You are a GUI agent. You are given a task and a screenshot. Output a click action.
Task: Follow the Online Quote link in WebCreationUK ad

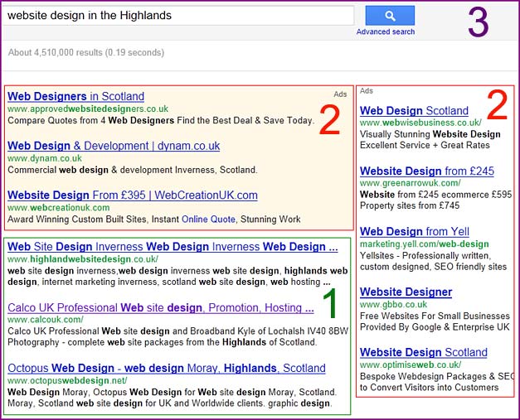coord(208,220)
